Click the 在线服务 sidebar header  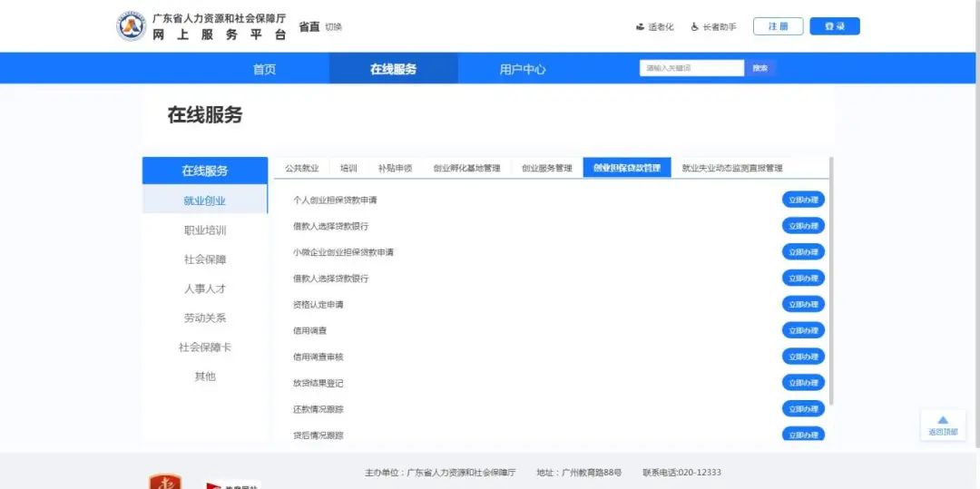[205, 171]
